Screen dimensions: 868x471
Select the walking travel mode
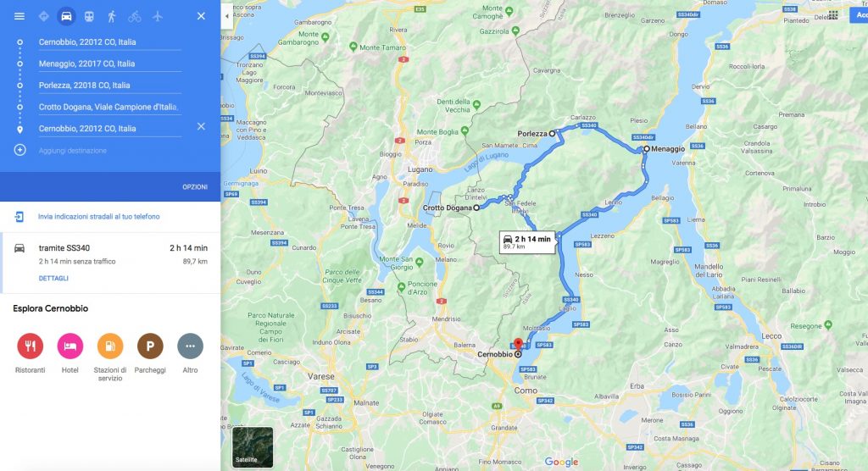pos(112,16)
